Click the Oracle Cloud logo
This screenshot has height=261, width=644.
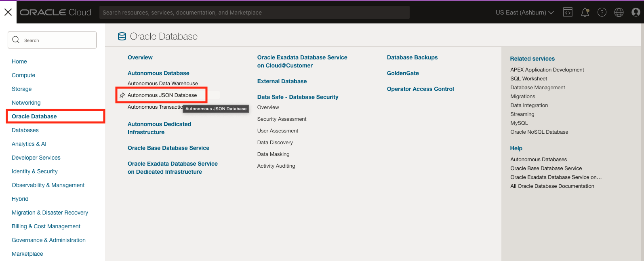click(x=56, y=13)
